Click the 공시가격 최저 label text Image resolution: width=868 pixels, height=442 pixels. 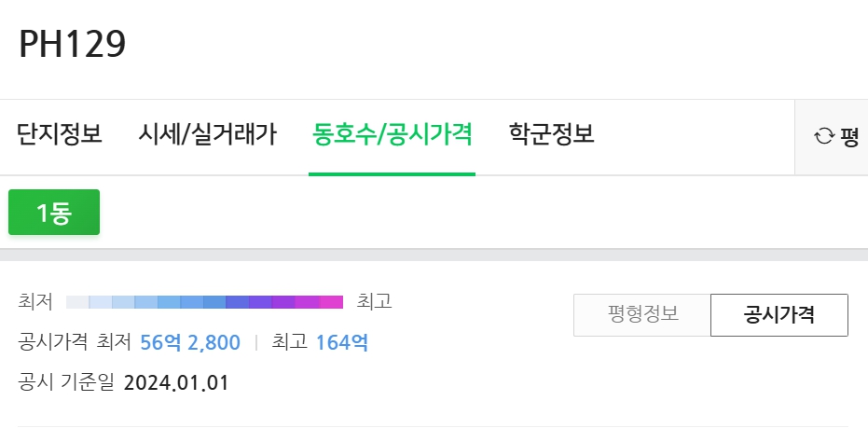pyautogui.click(x=75, y=341)
